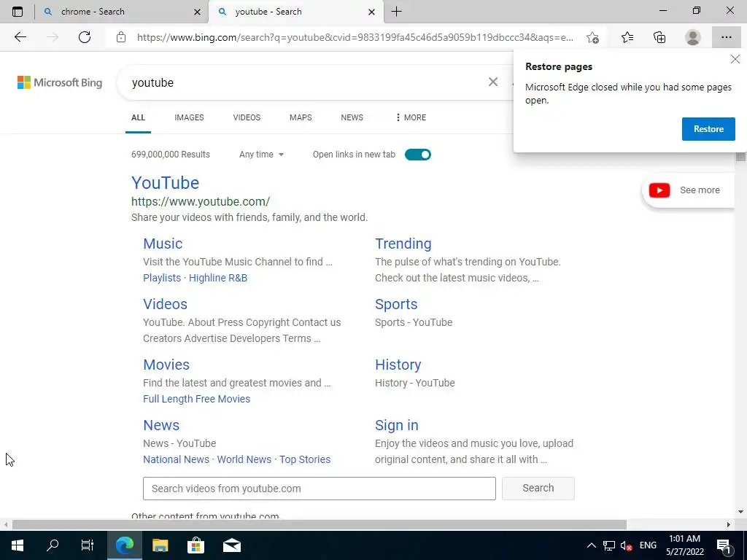Image resolution: width=747 pixels, height=560 pixels.
Task: Click the Microsoft Bing logo
Action: 60,82
